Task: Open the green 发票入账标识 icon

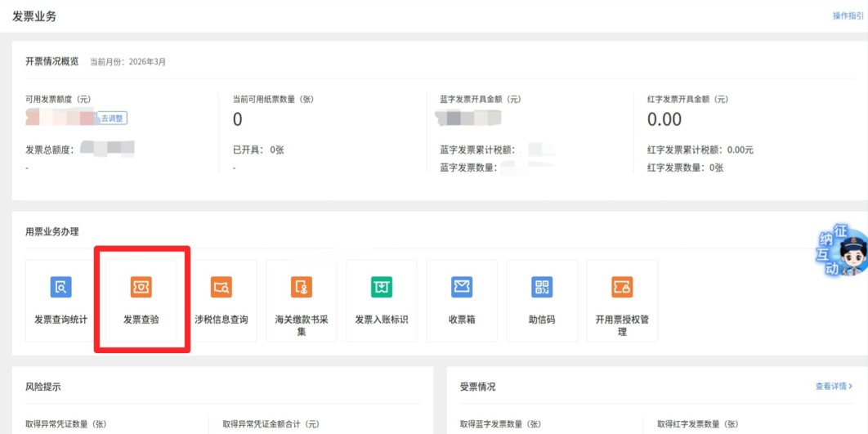Action: [x=382, y=287]
